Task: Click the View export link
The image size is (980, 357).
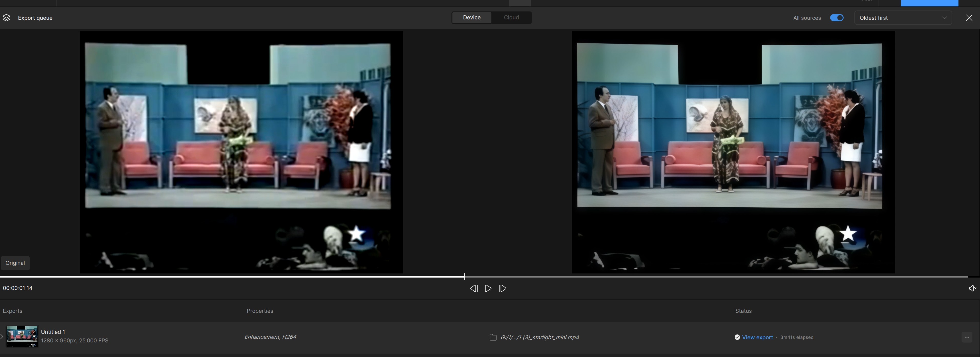Action: [x=757, y=337]
